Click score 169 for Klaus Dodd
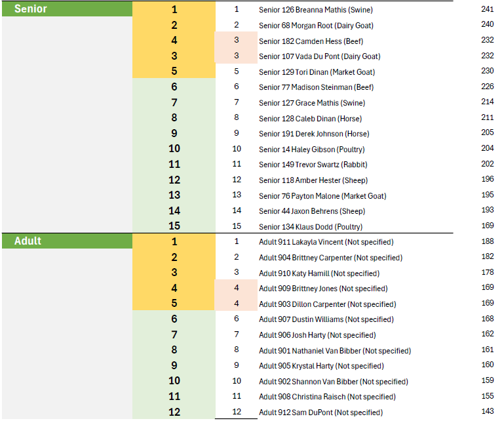The image size is (504, 421). click(487, 226)
